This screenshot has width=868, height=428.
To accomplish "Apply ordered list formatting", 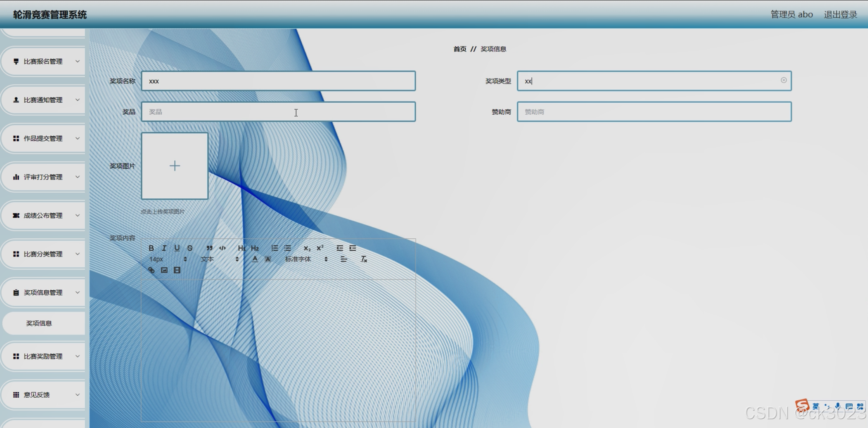I will point(274,248).
